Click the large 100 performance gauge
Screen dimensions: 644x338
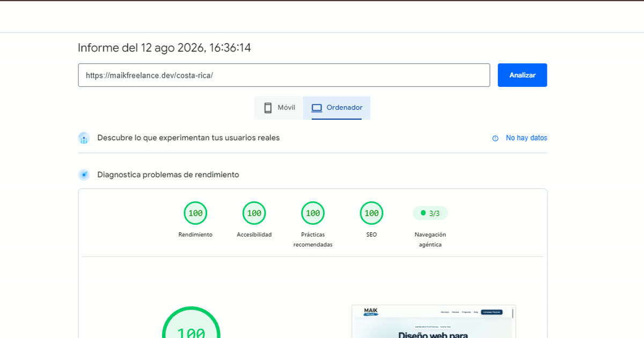191,322
